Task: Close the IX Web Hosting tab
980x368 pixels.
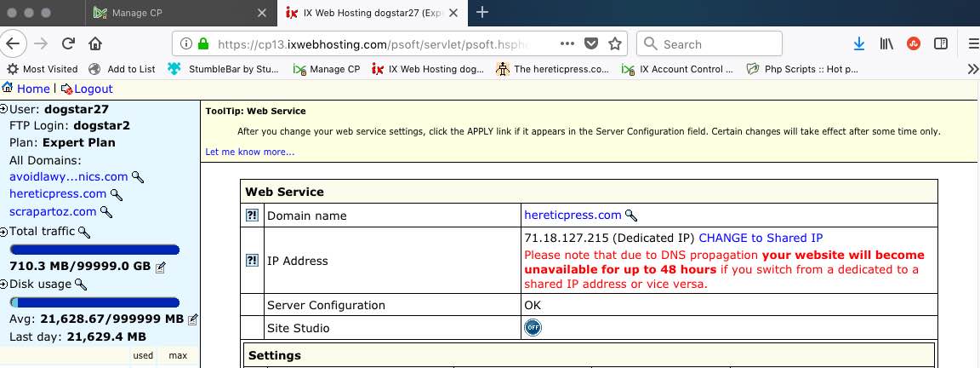Action: click(x=453, y=13)
